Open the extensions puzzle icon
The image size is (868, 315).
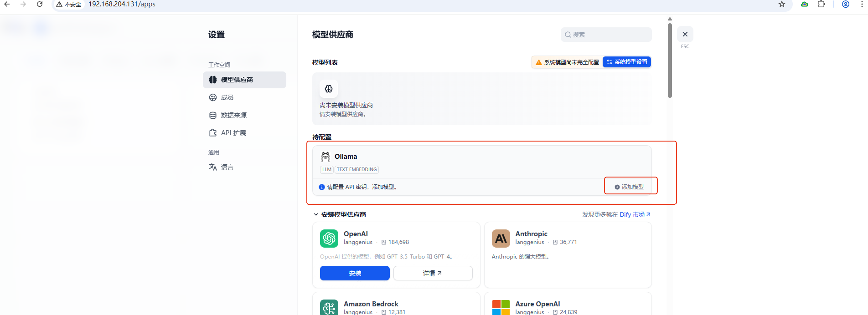tap(821, 4)
